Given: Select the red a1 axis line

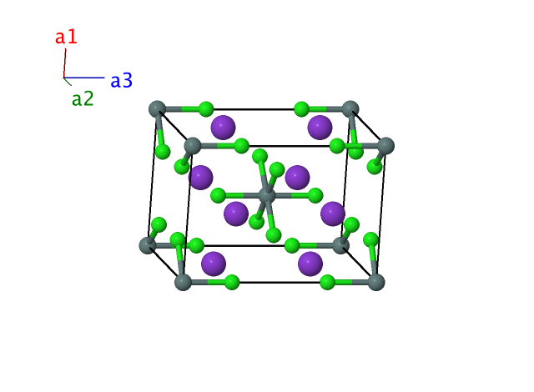Looking at the screenshot, I should pyautogui.click(x=65, y=63).
